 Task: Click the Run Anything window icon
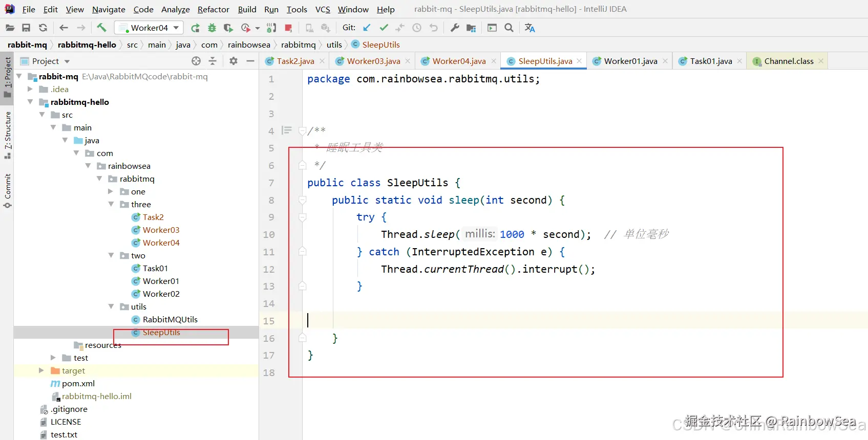point(492,28)
